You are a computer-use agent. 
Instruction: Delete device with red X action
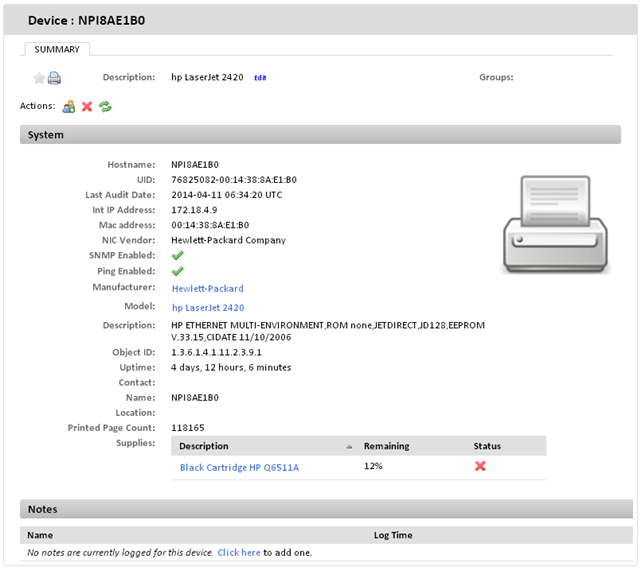pos(87,107)
